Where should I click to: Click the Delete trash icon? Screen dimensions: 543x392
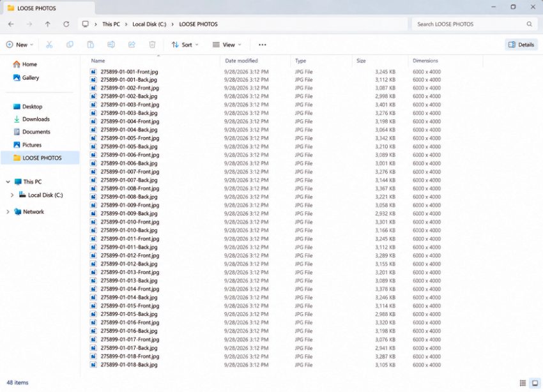(152, 45)
